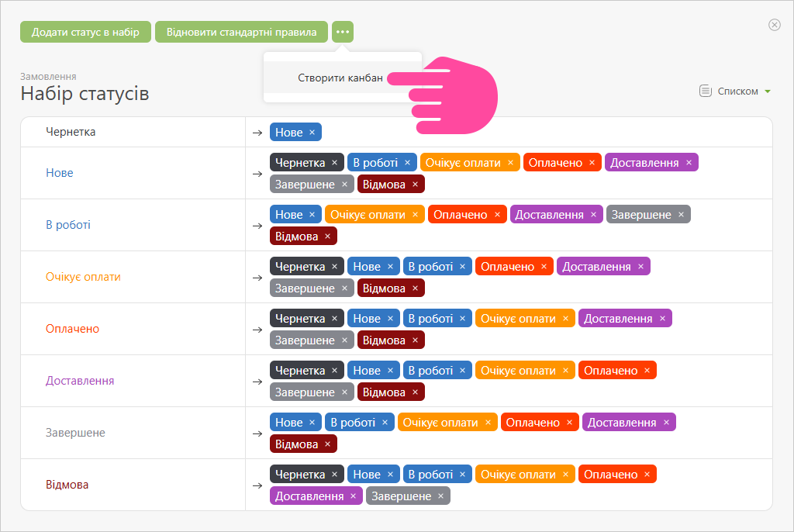Select the Завершене status row label

pyautogui.click(x=75, y=433)
